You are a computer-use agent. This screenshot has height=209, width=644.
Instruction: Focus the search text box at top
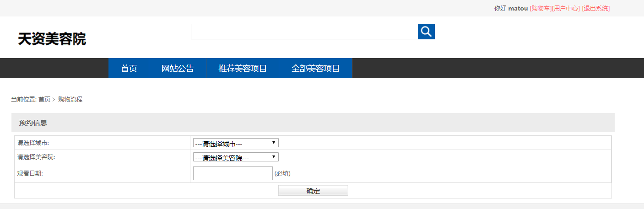(304, 32)
